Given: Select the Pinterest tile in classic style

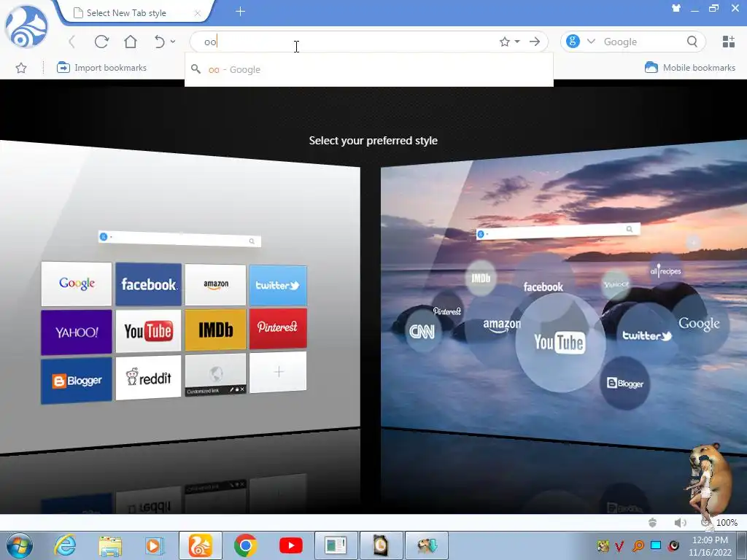Looking at the screenshot, I should [278, 328].
